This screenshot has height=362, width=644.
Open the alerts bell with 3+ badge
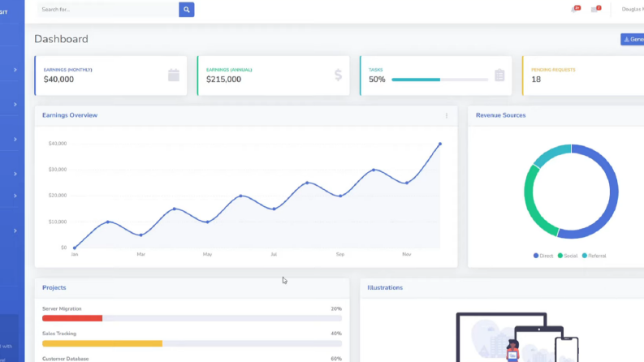[x=575, y=9]
